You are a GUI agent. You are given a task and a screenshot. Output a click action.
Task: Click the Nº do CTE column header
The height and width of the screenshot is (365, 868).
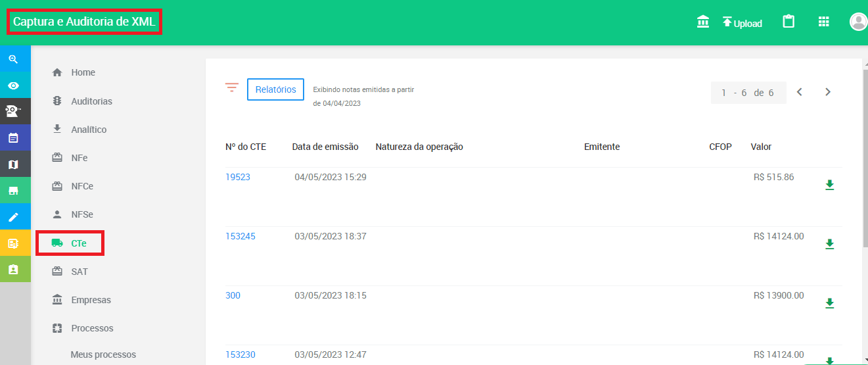(246, 147)
